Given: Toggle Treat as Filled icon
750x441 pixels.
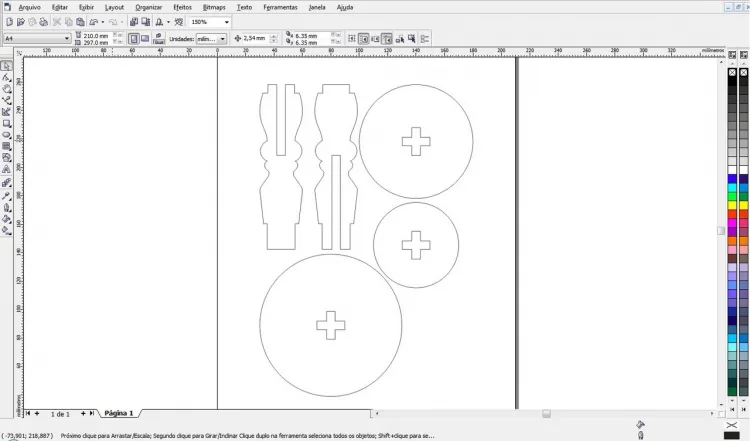Looking at the screenshot, I should [x=411, y=39].
